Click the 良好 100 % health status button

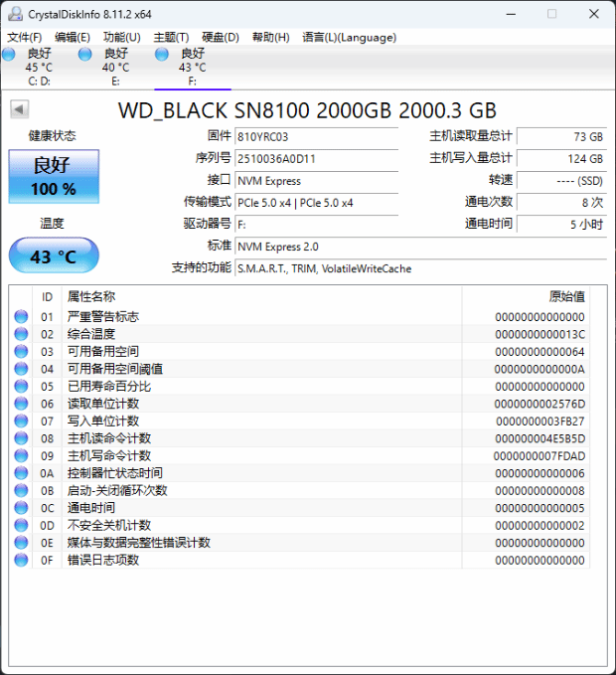(54, 177)
